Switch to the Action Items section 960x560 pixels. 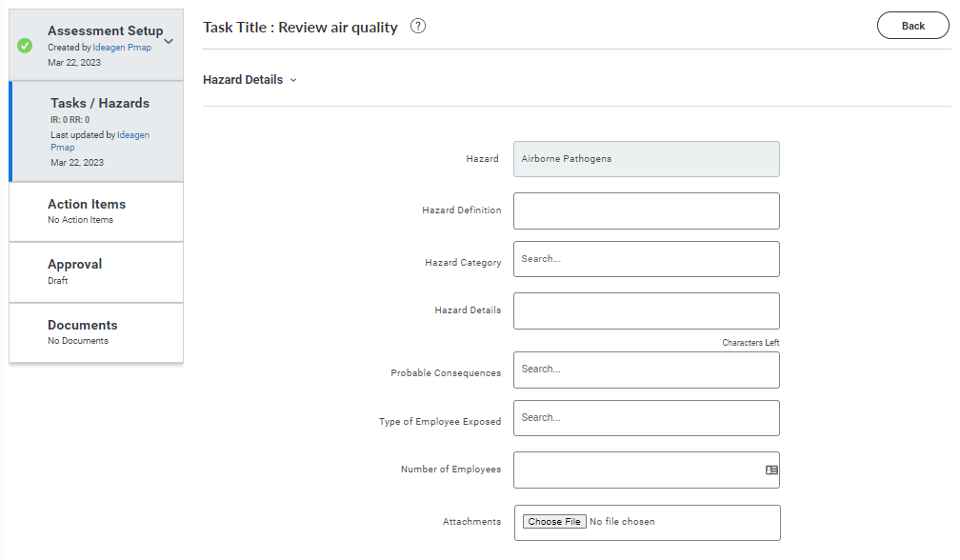[x=96, y=211]
